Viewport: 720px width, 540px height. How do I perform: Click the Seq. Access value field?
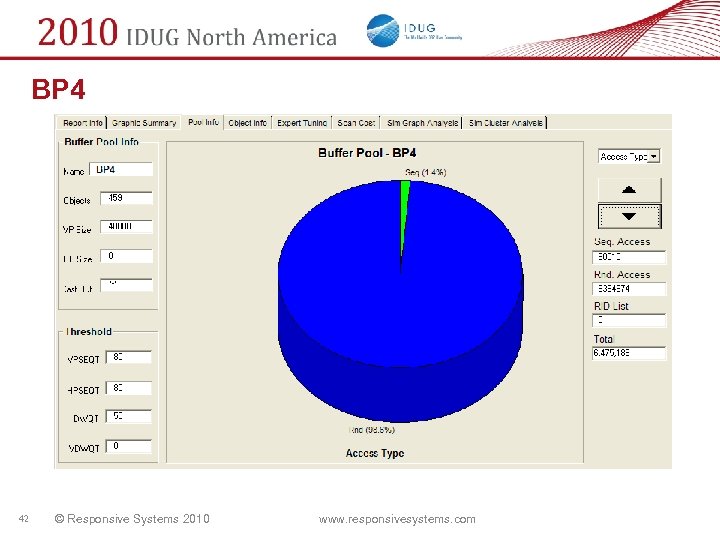[629, 257]
